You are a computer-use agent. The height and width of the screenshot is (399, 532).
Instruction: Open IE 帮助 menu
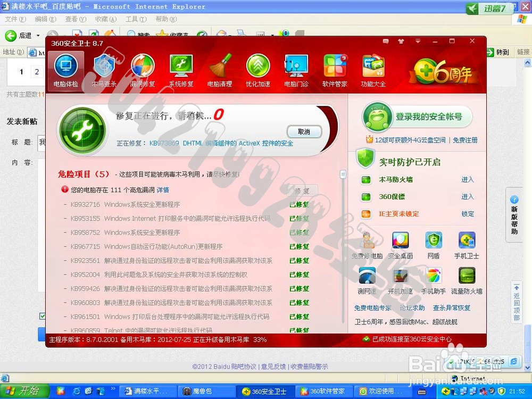tap(166, 19)
